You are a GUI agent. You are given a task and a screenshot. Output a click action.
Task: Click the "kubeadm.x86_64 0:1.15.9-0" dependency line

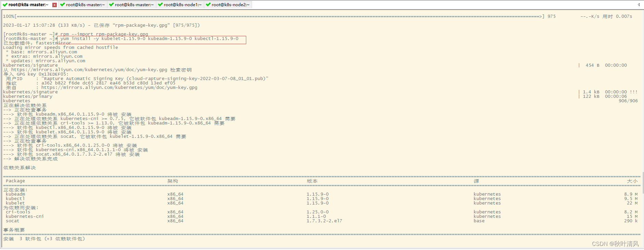click(x=67, y=114)
